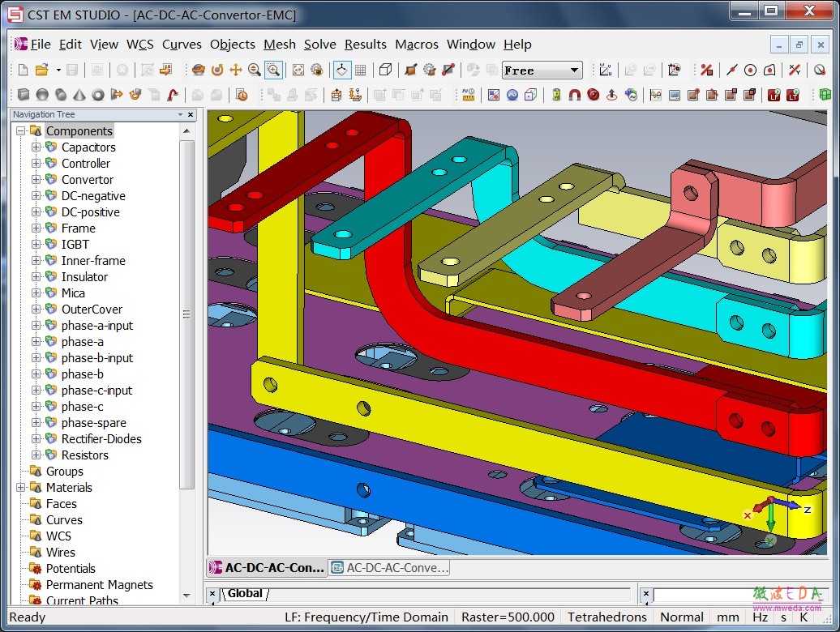Pick a face center point
The height and width of the screenshot is (632, 840).
coord(769,70)
